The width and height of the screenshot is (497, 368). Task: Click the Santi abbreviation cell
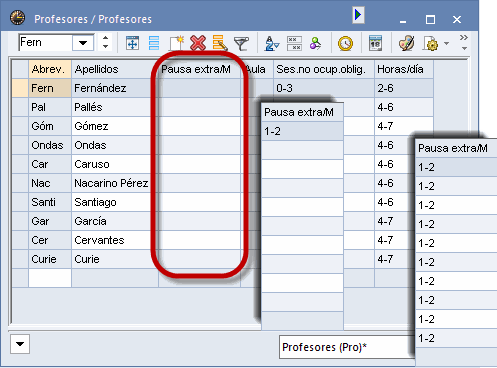pos(50,202)
